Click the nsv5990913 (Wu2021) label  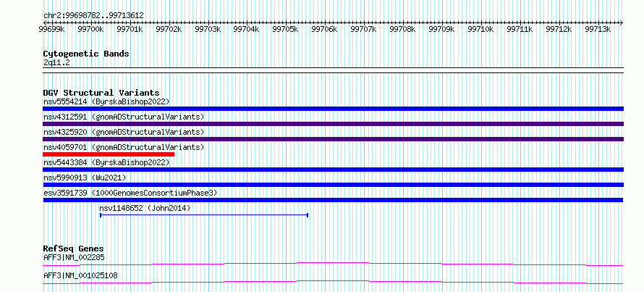85,178
